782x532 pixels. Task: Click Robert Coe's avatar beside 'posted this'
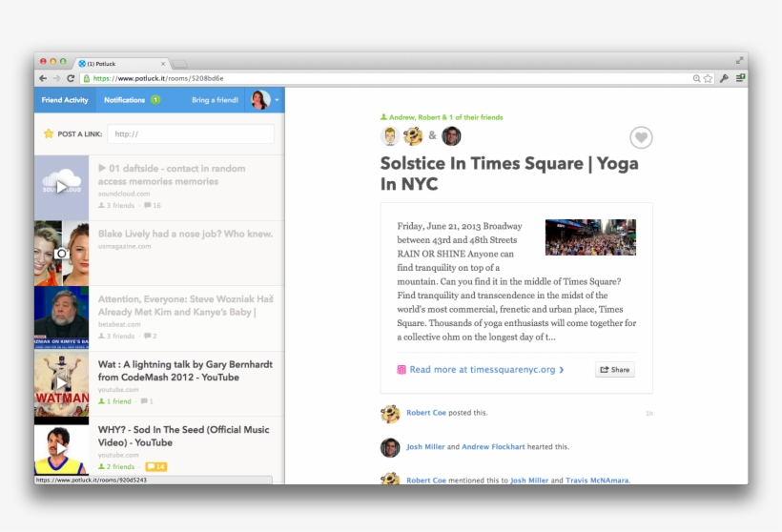tap(389, 413)
